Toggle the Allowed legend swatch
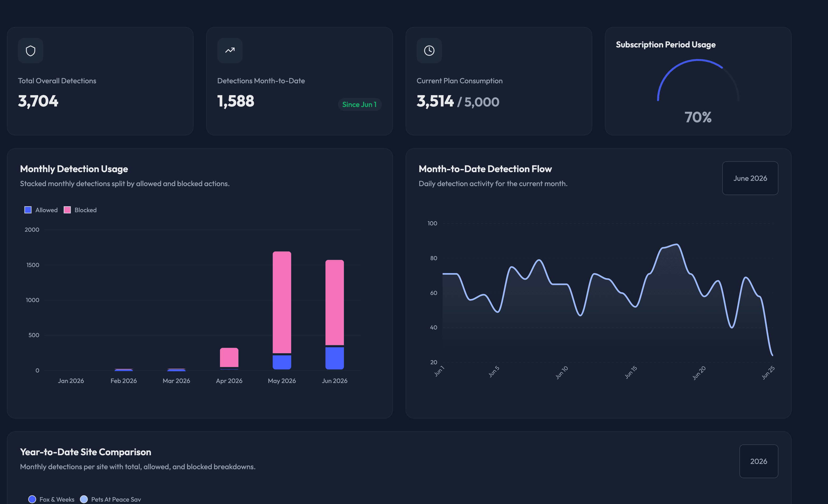Viewport: 828px width, 504px height. pos(28,210)
